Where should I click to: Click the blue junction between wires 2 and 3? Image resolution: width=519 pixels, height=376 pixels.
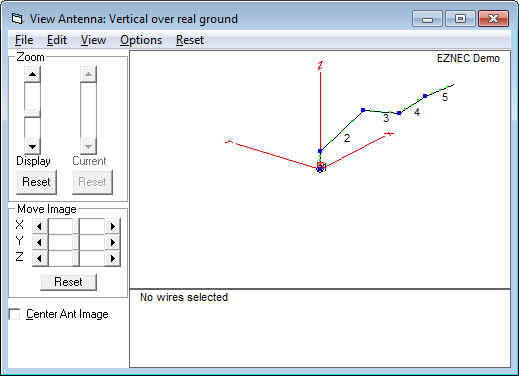tap(363, 110)
